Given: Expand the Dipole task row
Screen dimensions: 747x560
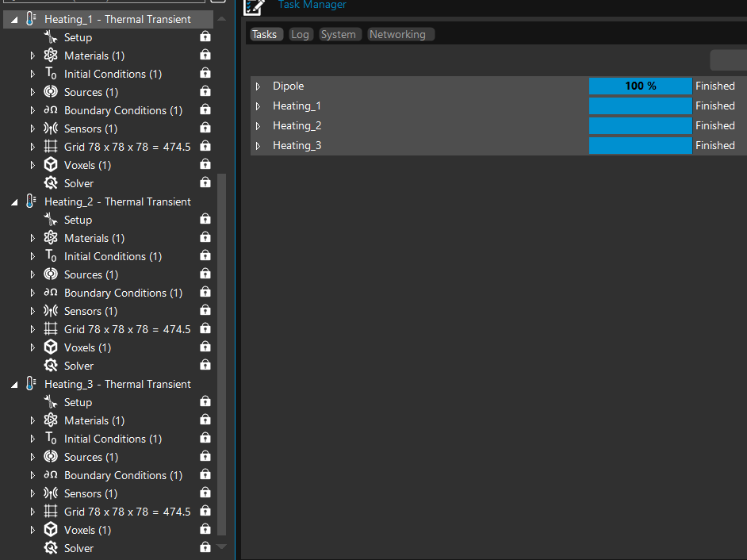Looking at the screenshot, I should (x=258, y=86).
